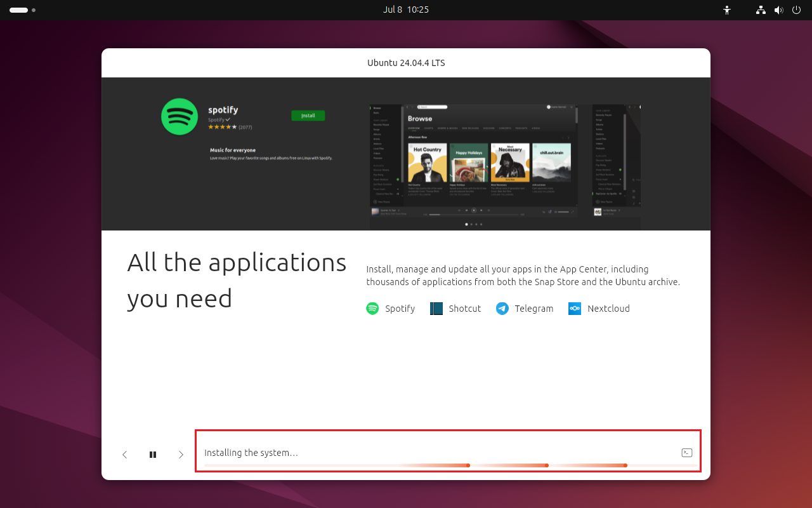Open the installer log terminal icon

[x=686, y=453]
